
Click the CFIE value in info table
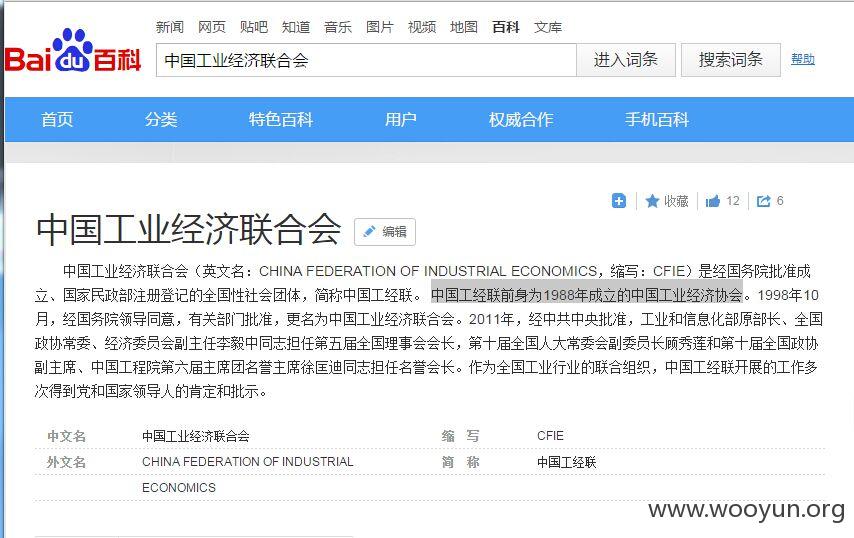550,436
